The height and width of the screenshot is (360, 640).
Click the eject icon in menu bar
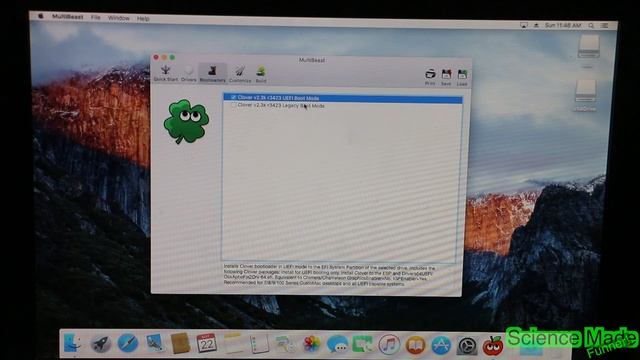pos(536,25)
